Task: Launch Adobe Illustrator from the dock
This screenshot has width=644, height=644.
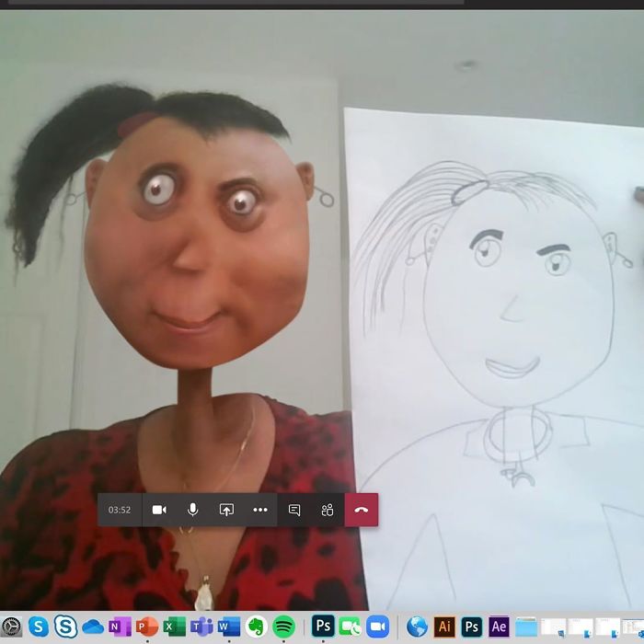Action: (x=444, y=627)
